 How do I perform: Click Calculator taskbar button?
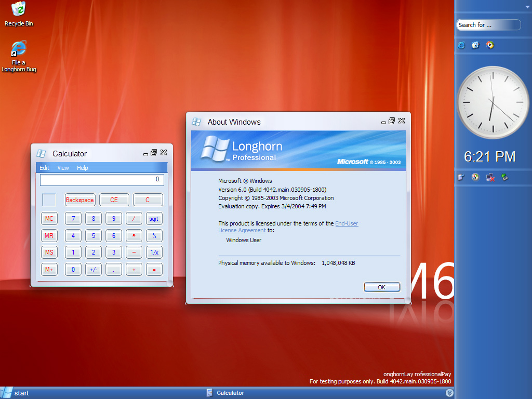click(225, 393)
